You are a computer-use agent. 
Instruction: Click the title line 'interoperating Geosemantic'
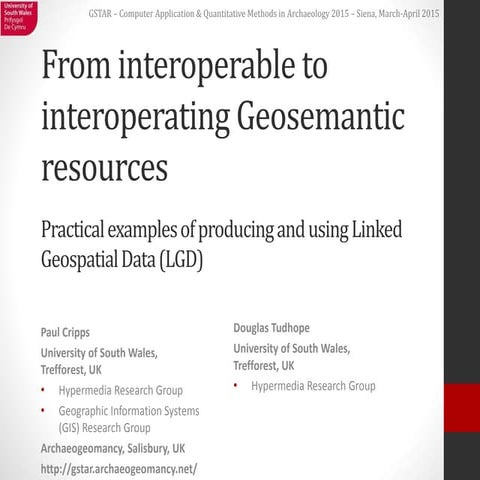(223, 118)
